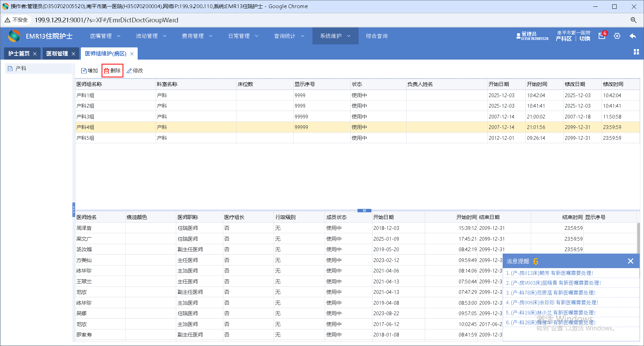The image size is (644, 346).
Task: Open the mail notifications envelope icon
Action: click(x=602, y=36)
